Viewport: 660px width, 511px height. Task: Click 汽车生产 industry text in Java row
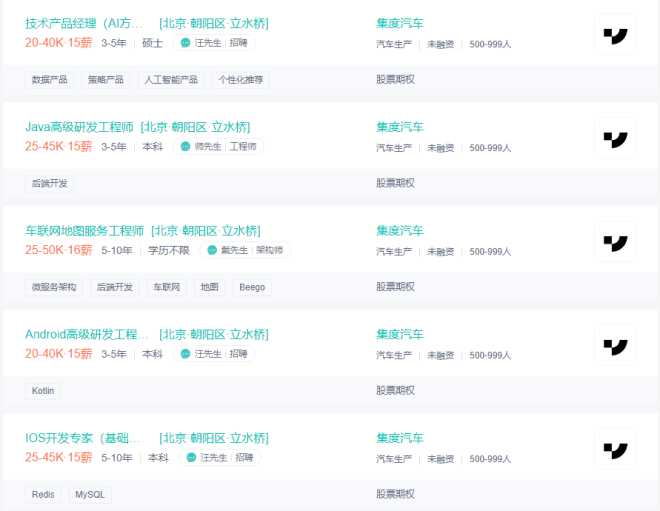pos(394,148)
